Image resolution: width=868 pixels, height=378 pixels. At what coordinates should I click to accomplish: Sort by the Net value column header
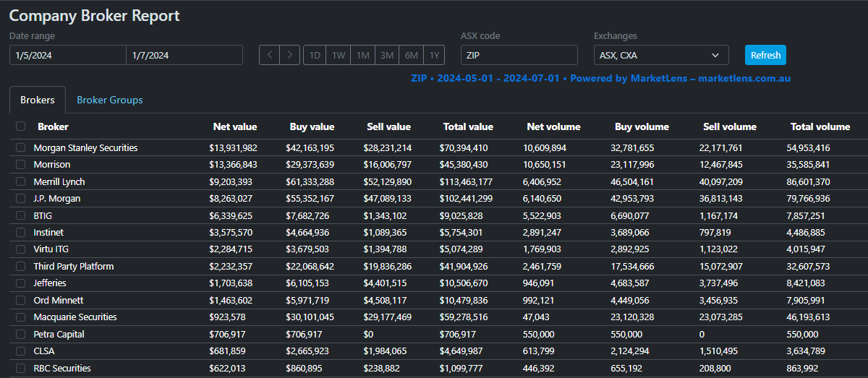pyautogui.click(x=235, y=126)
